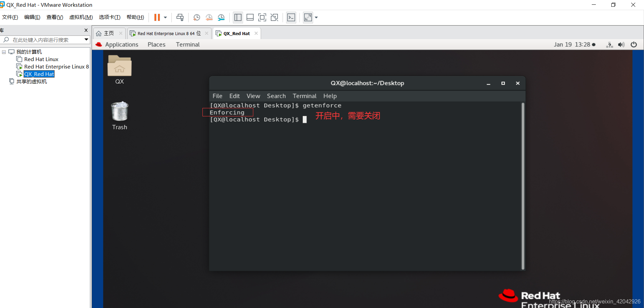The height and width of the screenshot is (308, 644).
Task: Open the GNOME Applications menu
Action: pos(122,45)
